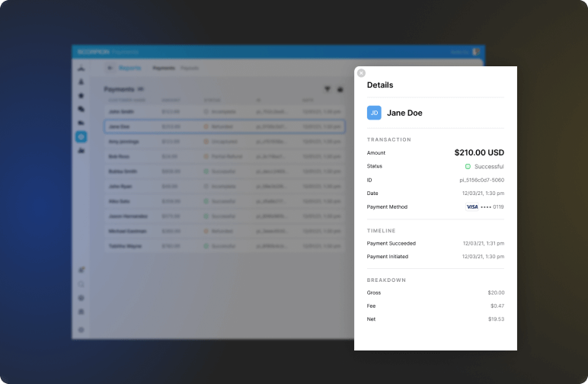Click Jane Doe name in Details panel
Image resolution: width=588 pixels, height=384 pixels.
coord(404,113)
